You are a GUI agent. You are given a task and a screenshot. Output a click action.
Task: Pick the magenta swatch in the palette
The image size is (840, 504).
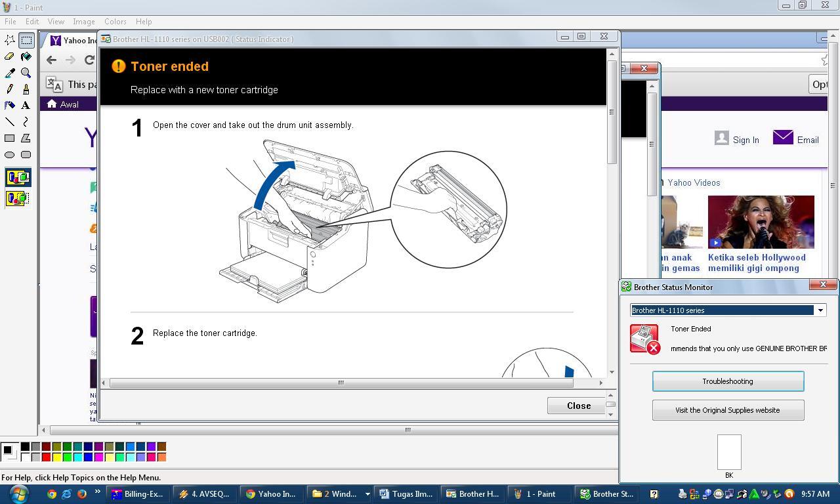tap(98, 457)
